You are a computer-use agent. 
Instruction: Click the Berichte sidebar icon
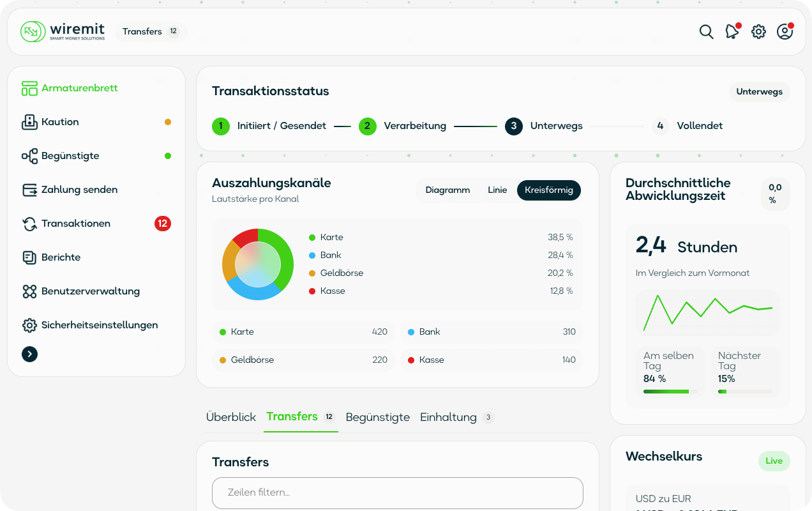(x=29, y=257)
